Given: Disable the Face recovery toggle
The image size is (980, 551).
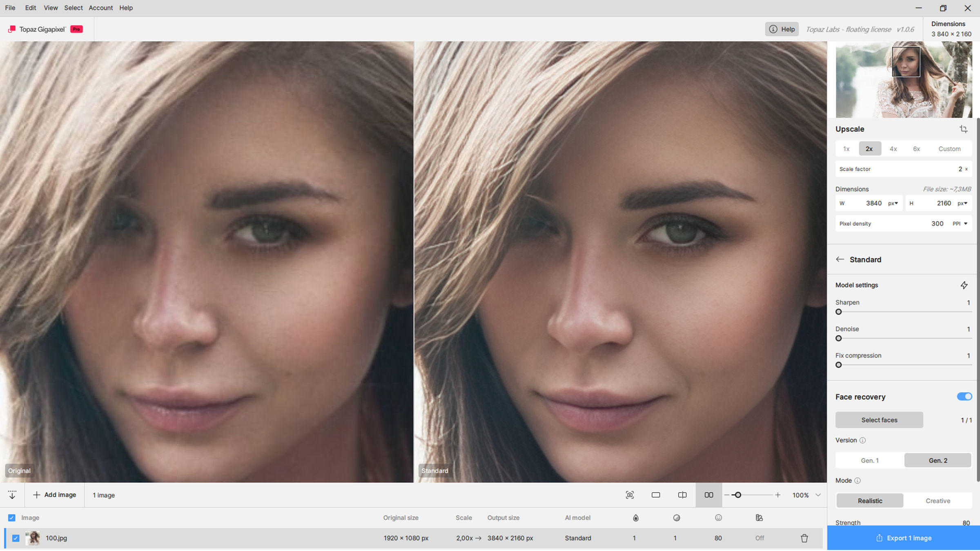Looking at the screenshot, I should pos(964,396).
